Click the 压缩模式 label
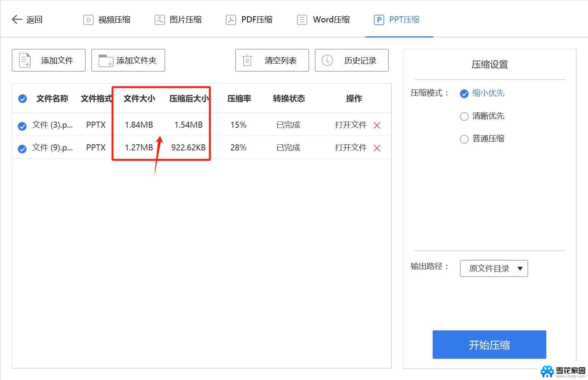The height and width of the screenshot is (380, 588). tap(430, 93)
